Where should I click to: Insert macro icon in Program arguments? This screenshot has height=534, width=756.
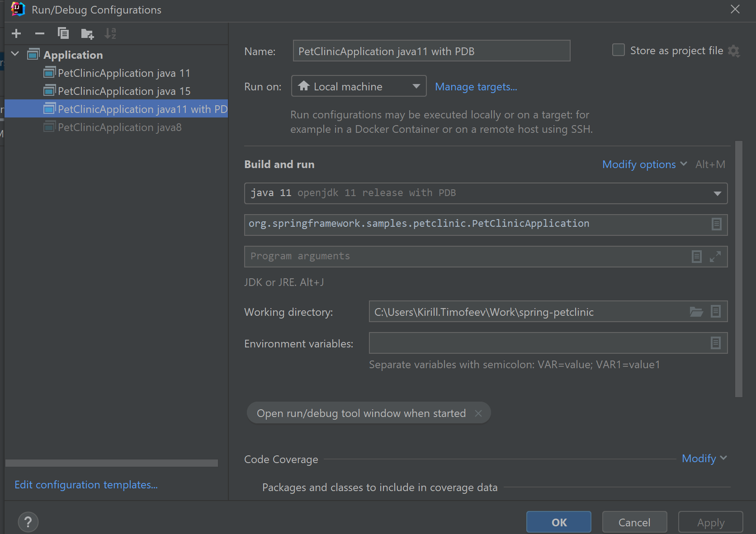coord(697,257)
